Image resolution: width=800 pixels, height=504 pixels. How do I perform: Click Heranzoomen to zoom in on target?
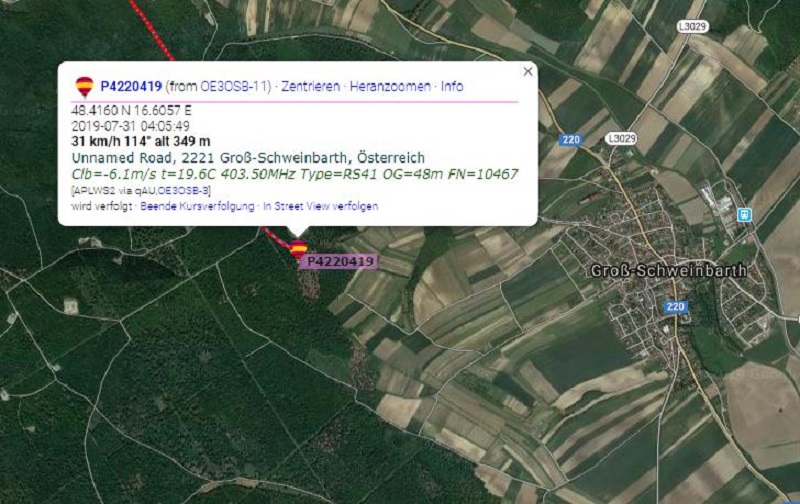[390, 86]
